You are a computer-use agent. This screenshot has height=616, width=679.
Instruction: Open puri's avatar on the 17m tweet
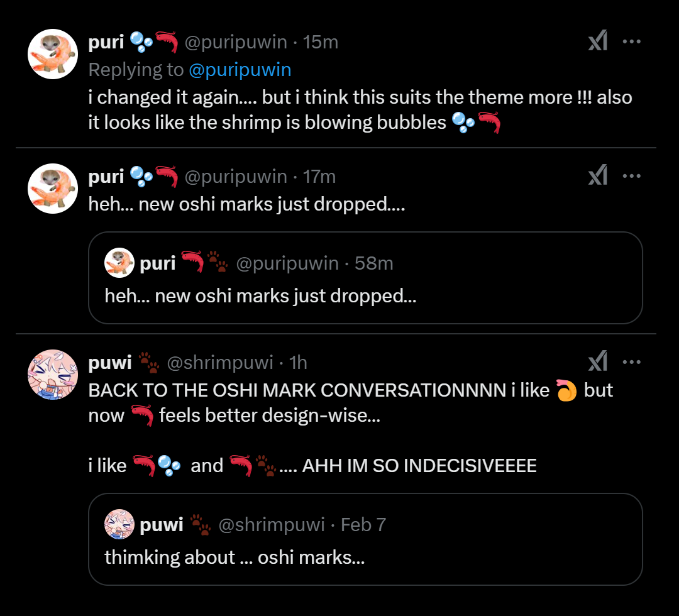tap(53, 189)
